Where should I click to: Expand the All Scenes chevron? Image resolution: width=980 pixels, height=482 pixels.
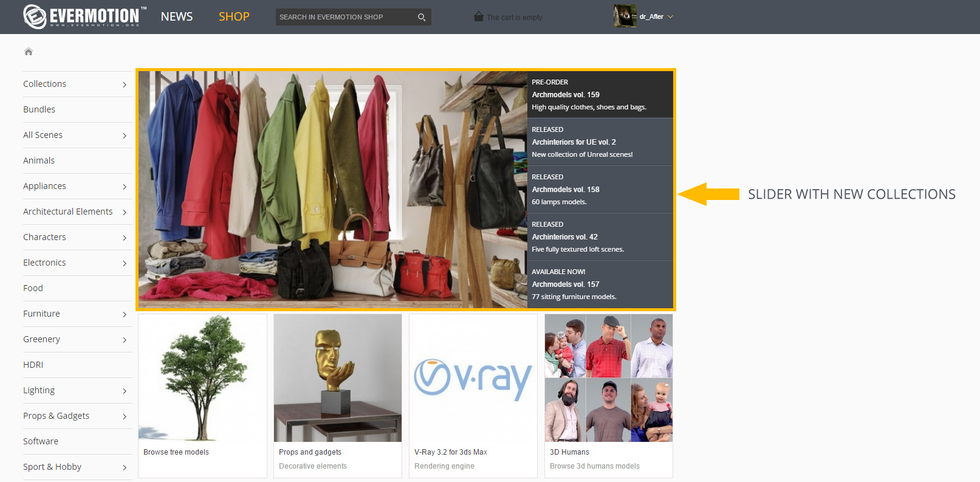125,136
